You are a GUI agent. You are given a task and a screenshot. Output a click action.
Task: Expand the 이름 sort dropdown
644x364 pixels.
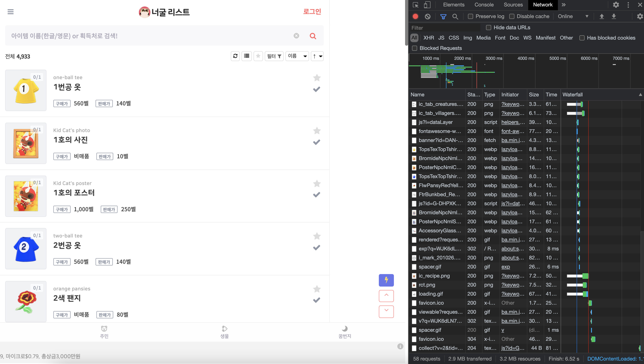(x=297, y=56)
